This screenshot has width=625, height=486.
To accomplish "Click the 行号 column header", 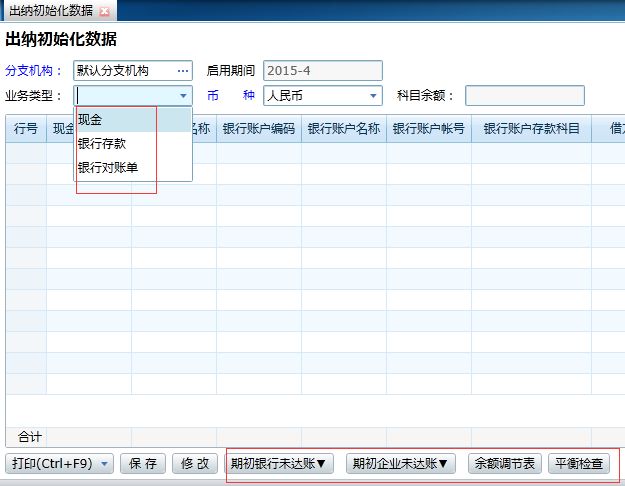I will click(x=26, y=129).
